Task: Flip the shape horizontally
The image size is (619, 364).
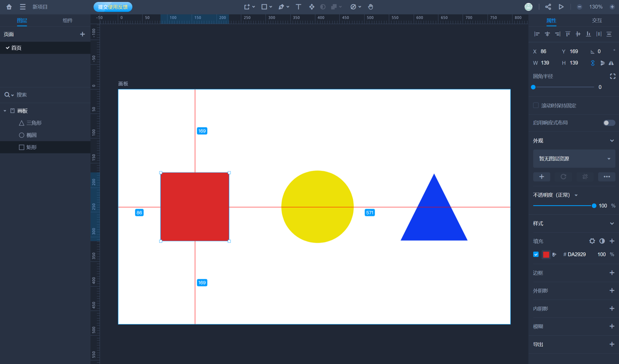Action: [611, 63]
